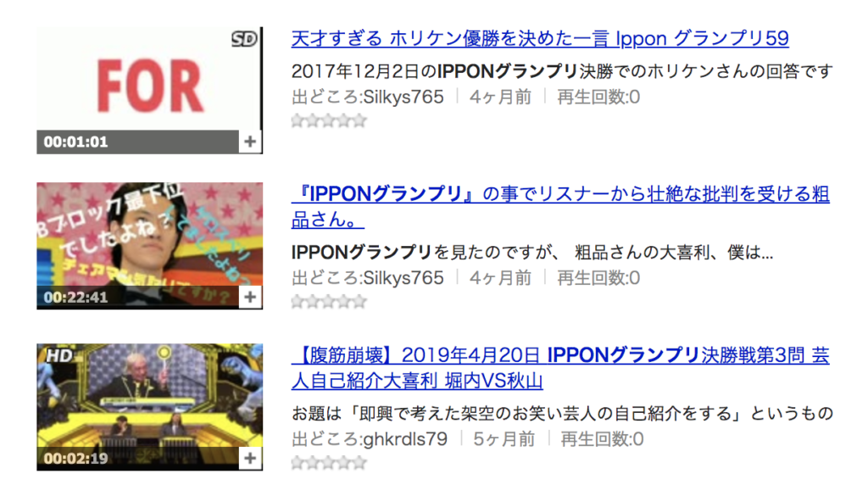Open the yellow stage IPPON thumbnail
The image size is (868, 485).
[x=149, y=395]
